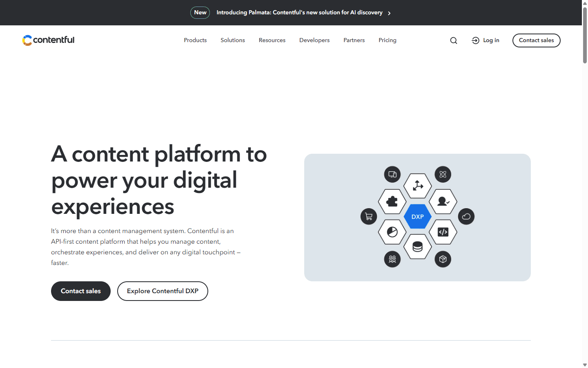Select the 3D box circle icon

point(443,259)
